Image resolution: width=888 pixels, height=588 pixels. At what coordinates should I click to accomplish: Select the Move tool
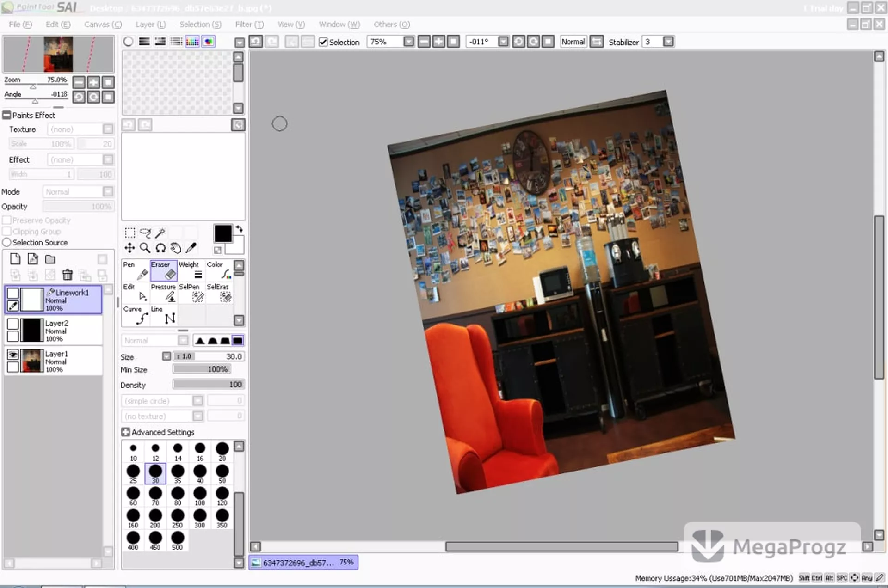130,248
